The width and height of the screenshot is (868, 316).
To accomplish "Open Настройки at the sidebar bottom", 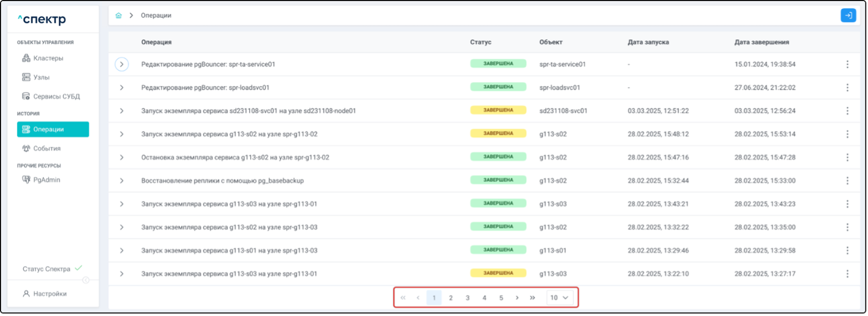I will click(44, 294).
